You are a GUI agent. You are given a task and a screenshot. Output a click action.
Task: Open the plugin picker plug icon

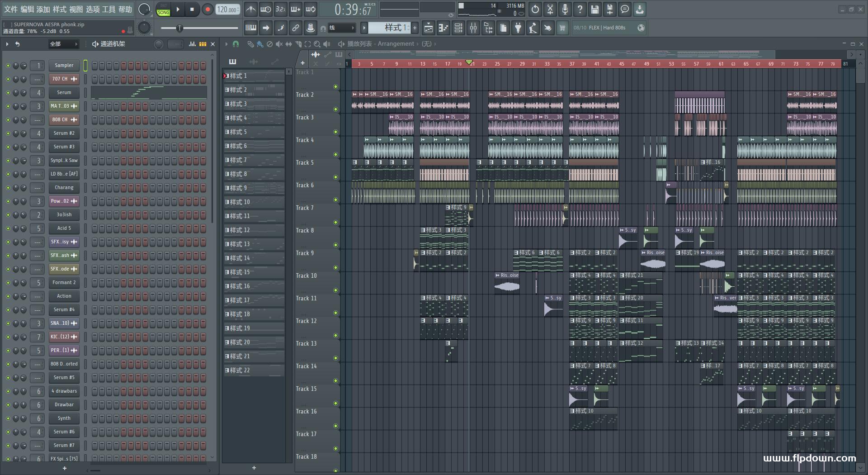pos(518,28)
